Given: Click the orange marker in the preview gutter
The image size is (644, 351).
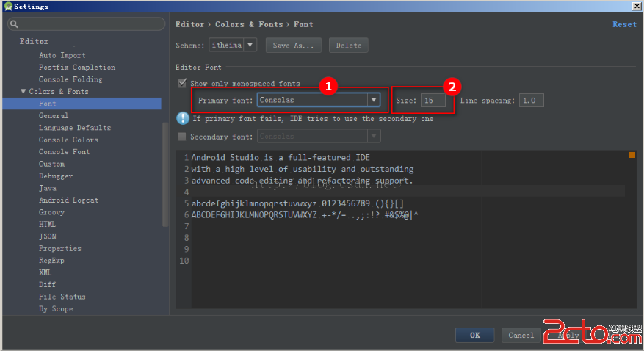Looking at the screenshot, I should click(x=632, y=155).
